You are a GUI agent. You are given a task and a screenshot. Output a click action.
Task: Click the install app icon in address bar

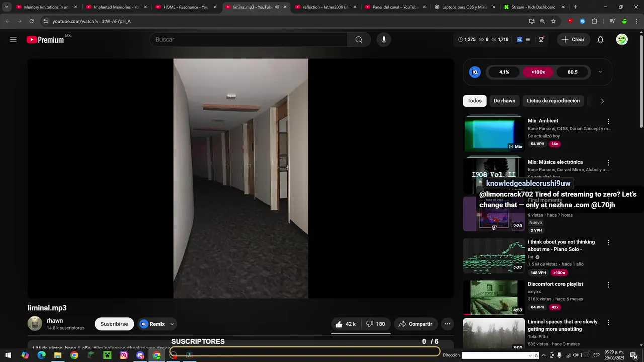(x=532, y=21)
